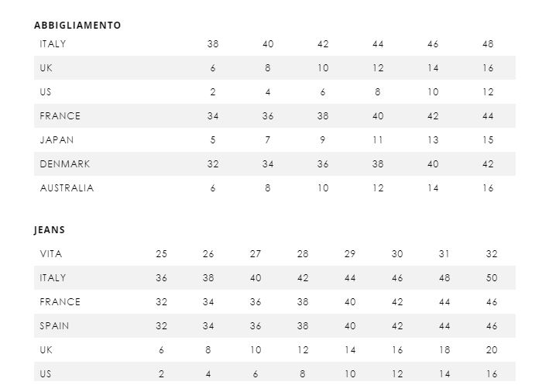The width and height of the screenshot is (549, 392).
Task: Click the ABBIGLIAMENTO section heading
Action: [x=77, y=26]
